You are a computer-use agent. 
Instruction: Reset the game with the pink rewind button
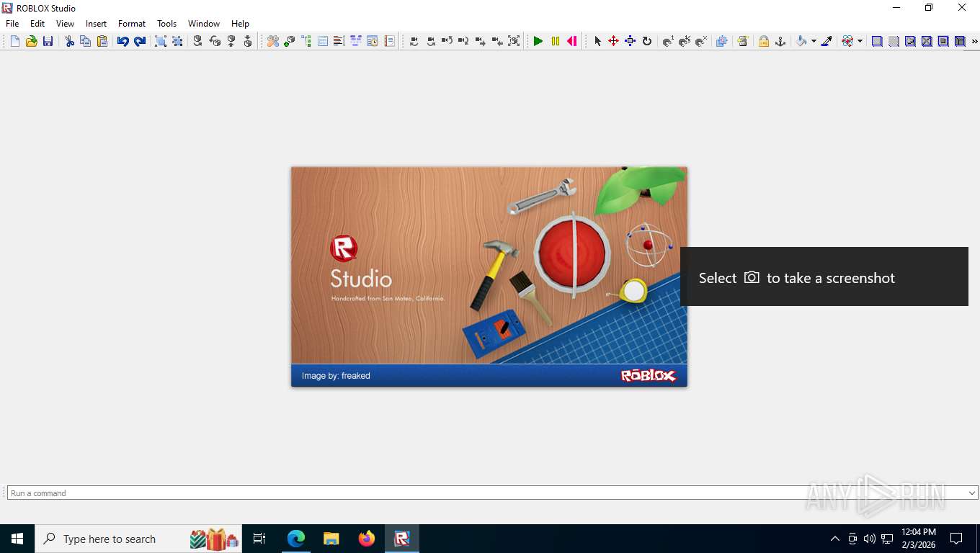[571, 42]
